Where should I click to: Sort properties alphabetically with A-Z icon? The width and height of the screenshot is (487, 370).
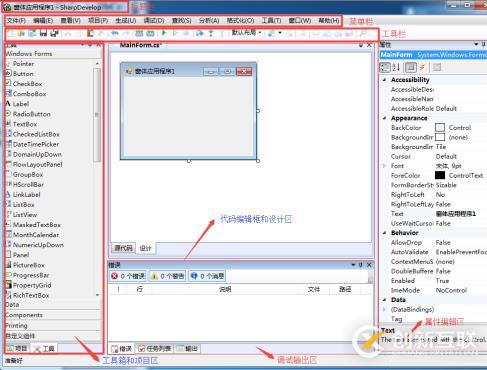pyautogui.click(x=396, y=67)
